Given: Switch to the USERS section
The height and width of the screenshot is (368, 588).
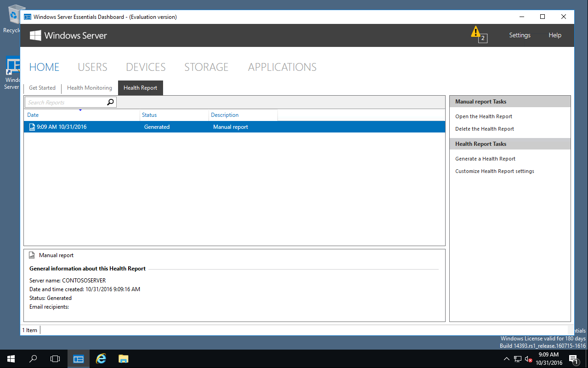Looking at the screenshot, I should (x=92, y=67).
